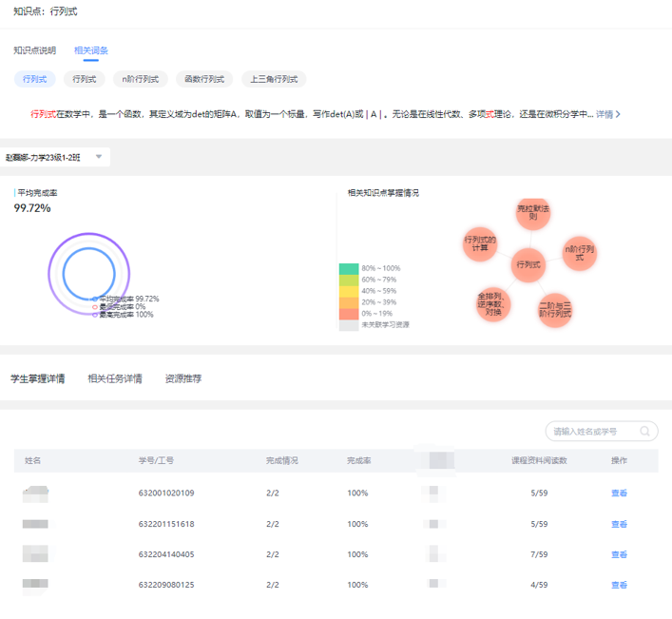The width and height of the screenshot is (672, 619).
Task: Click student ID 632001020109
Action: click(166, 493)
